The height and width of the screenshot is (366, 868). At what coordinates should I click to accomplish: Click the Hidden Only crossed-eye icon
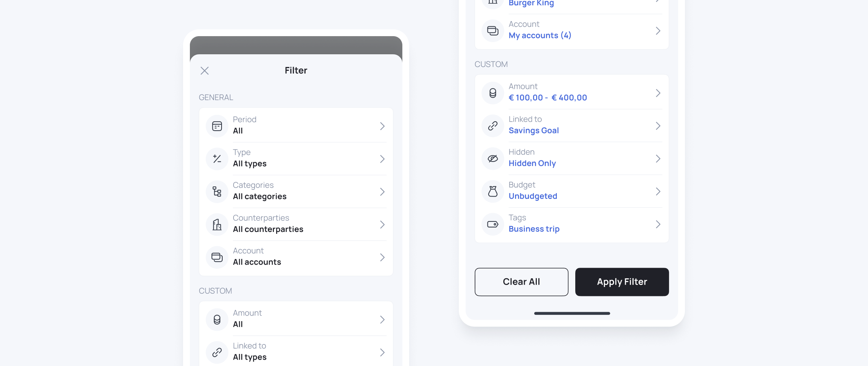pyautogui.click(x=493, y=159)
